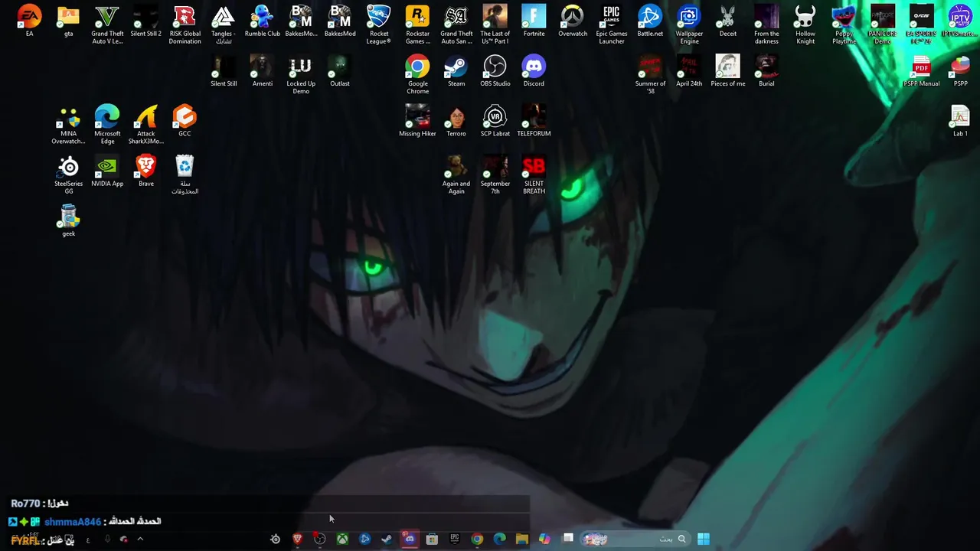The height and width of the screenshot is (551, 980).
Task: Open Microsoft Store from taskbar
Action: click(x=432, y=540)
